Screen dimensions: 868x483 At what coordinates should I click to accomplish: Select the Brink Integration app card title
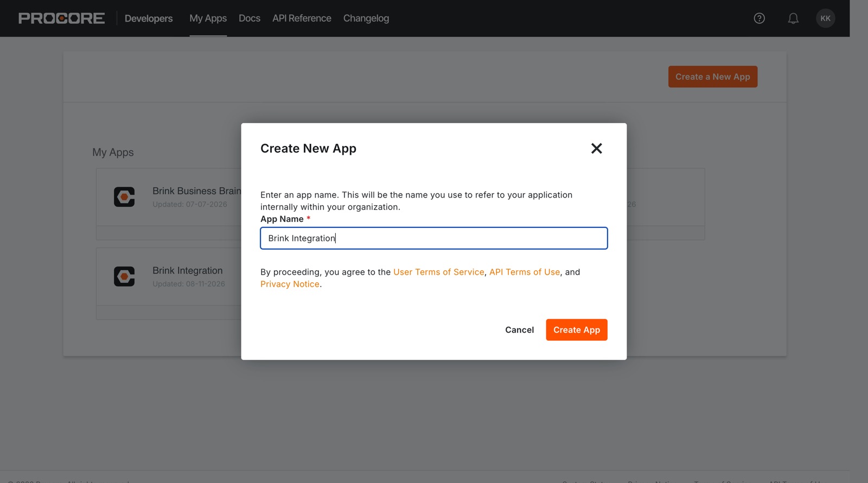click(188, 270)
